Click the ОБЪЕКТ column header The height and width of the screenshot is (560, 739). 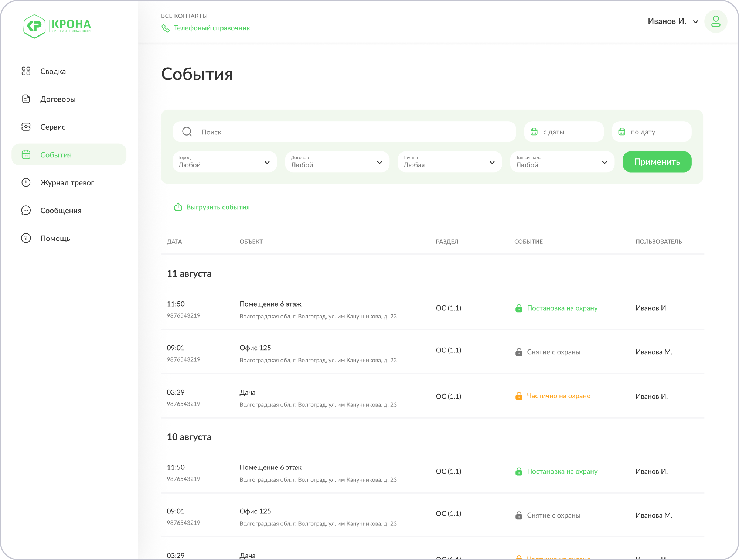tap(251, 242)
